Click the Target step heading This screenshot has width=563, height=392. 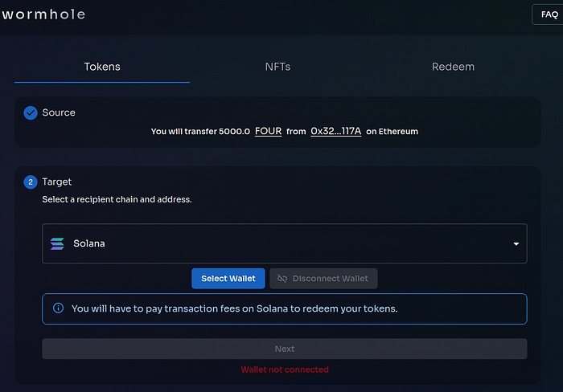[57, 182]
